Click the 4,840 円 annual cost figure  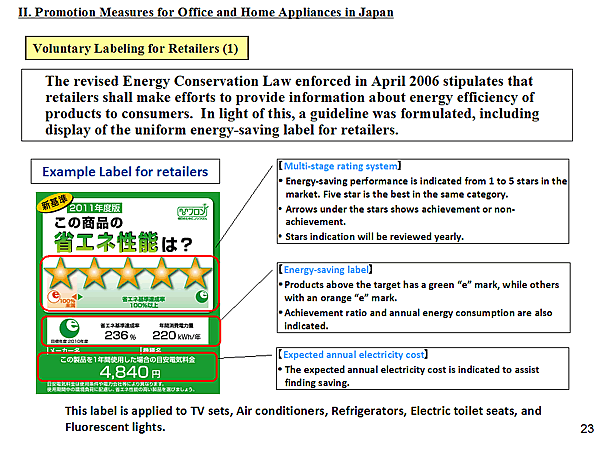click(130, 372)
